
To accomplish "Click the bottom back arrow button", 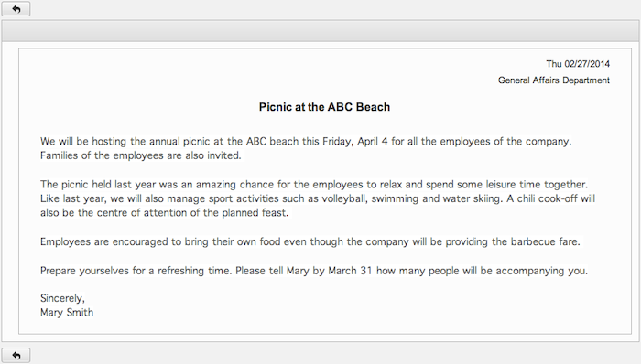I will (x=16, y=355).
